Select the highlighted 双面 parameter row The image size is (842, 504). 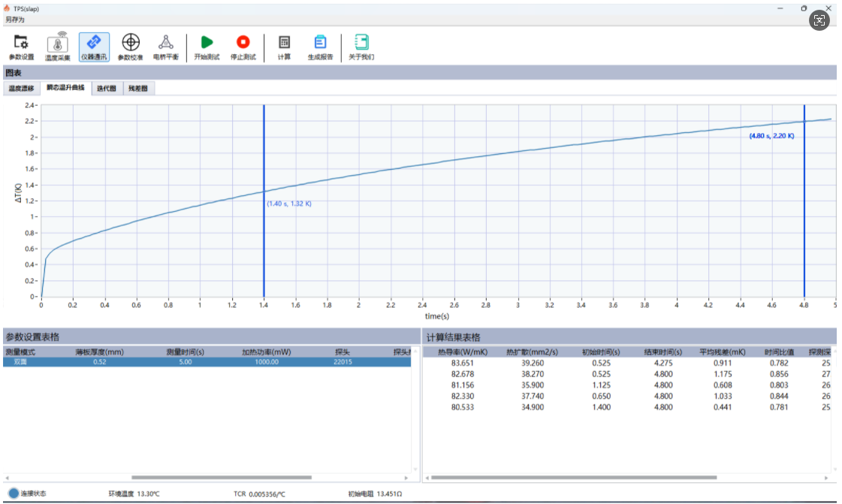click(207, 362)
